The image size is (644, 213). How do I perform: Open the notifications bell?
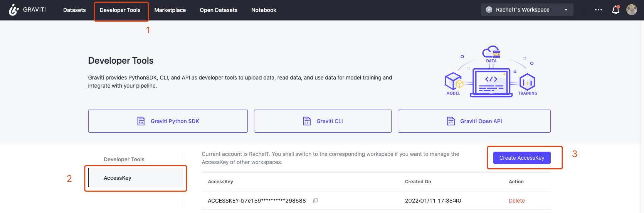[x=616, y=10]
